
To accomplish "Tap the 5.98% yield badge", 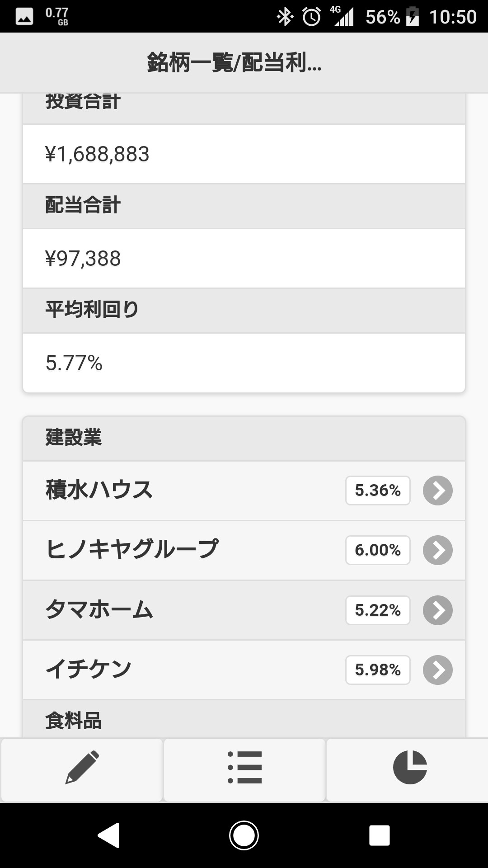I will [378, 670].
